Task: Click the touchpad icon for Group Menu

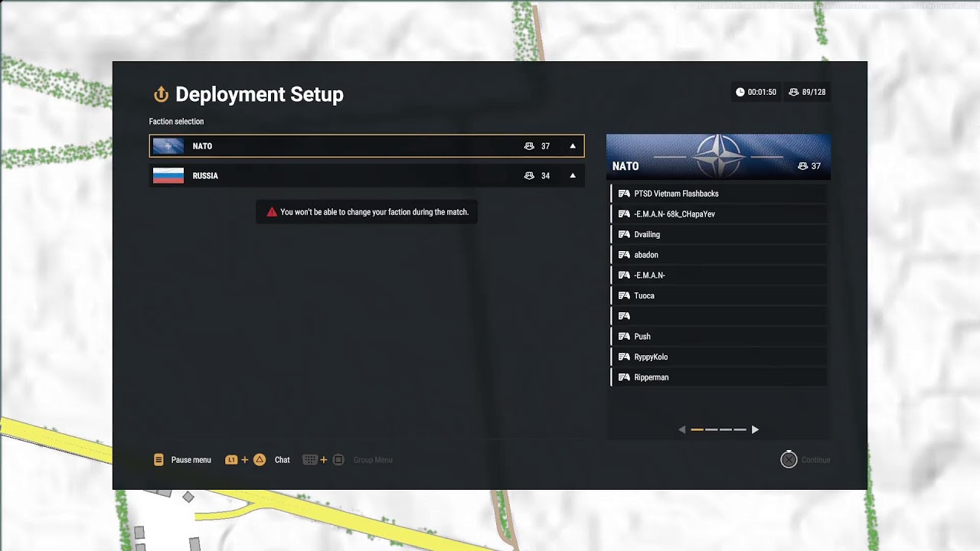Action: click(310, 460)
